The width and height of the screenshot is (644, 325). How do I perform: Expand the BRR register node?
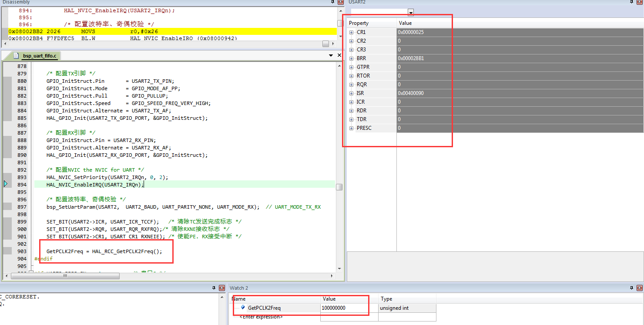coord(352,58)
